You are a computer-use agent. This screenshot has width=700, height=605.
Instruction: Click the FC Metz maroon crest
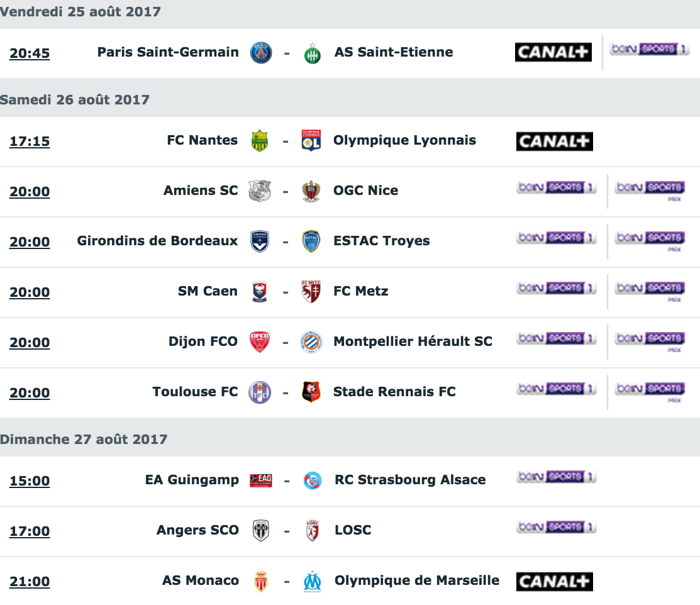coord(311,292)
